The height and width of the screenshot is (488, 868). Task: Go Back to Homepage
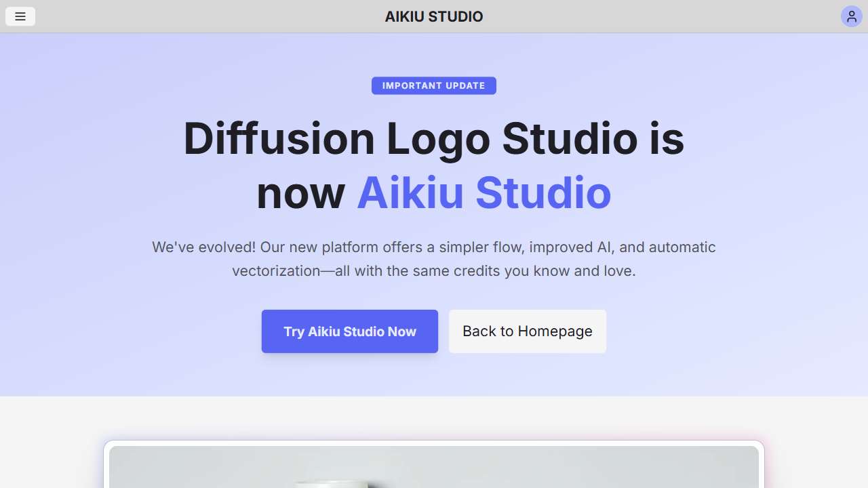[527, 331]
